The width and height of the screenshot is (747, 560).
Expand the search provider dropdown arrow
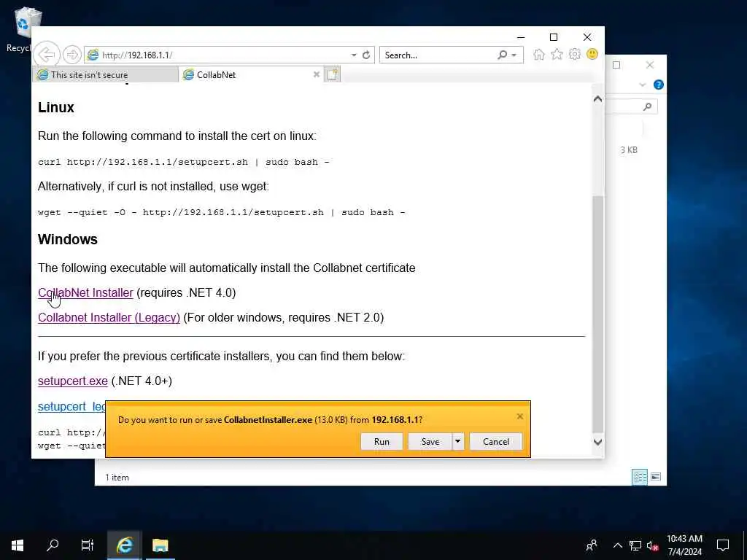(x=514, y=55)
